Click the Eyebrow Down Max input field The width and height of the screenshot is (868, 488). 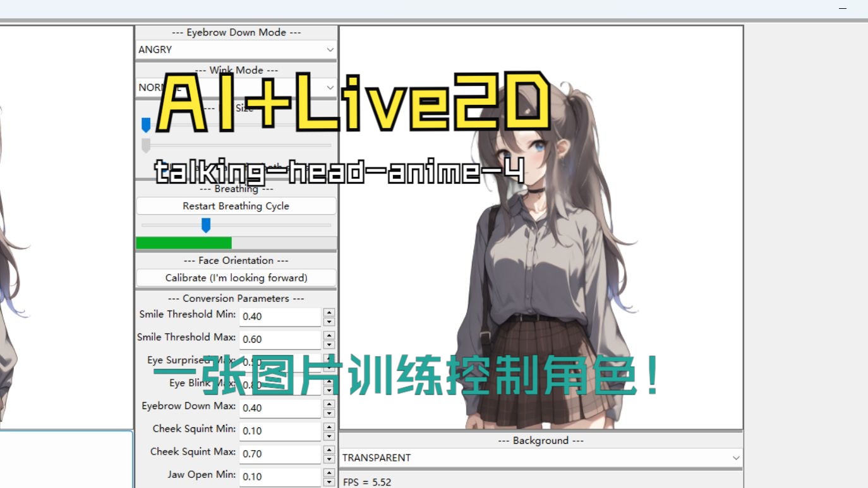280,408
